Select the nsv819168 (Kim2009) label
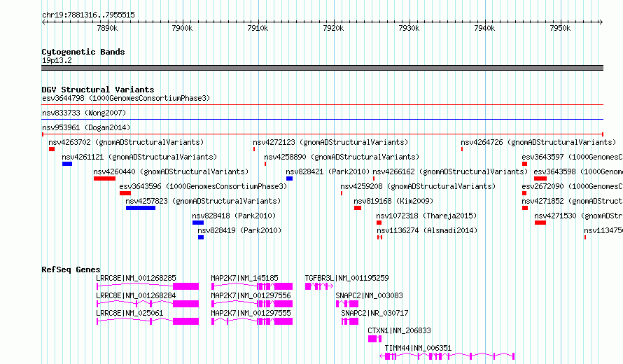The image size is (623, 364). click(393, 201)
